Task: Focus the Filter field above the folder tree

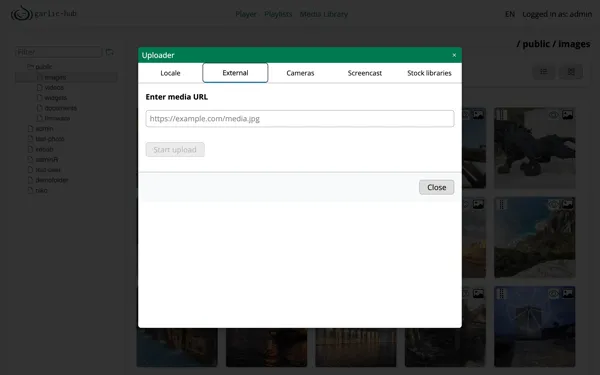Action: [59, 52]
